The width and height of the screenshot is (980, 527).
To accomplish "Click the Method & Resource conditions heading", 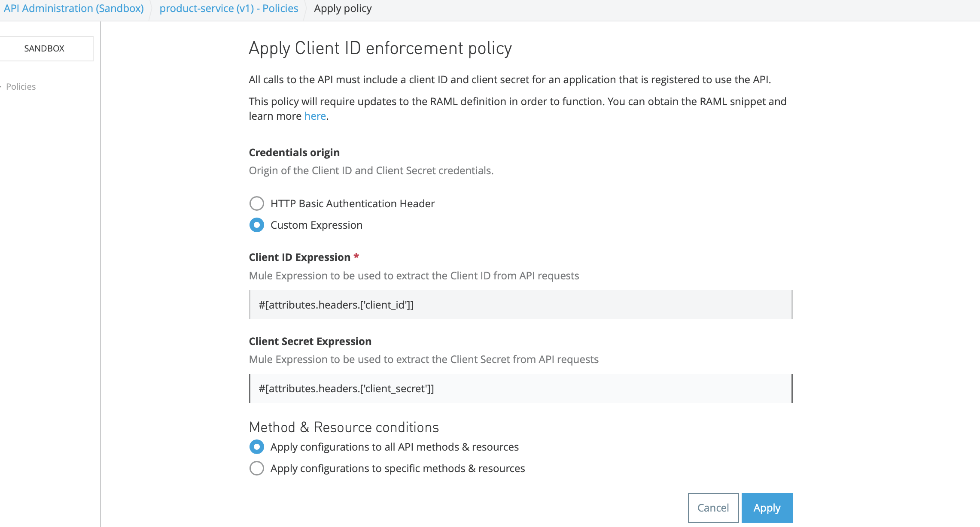I will click(x=344, y=427).
